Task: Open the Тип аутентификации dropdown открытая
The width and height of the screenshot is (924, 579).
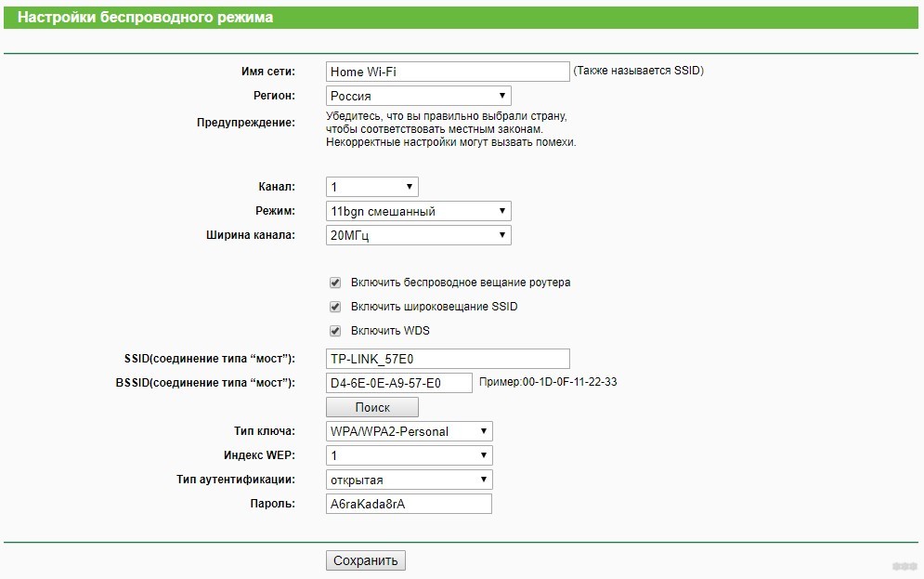Action: 409,480
